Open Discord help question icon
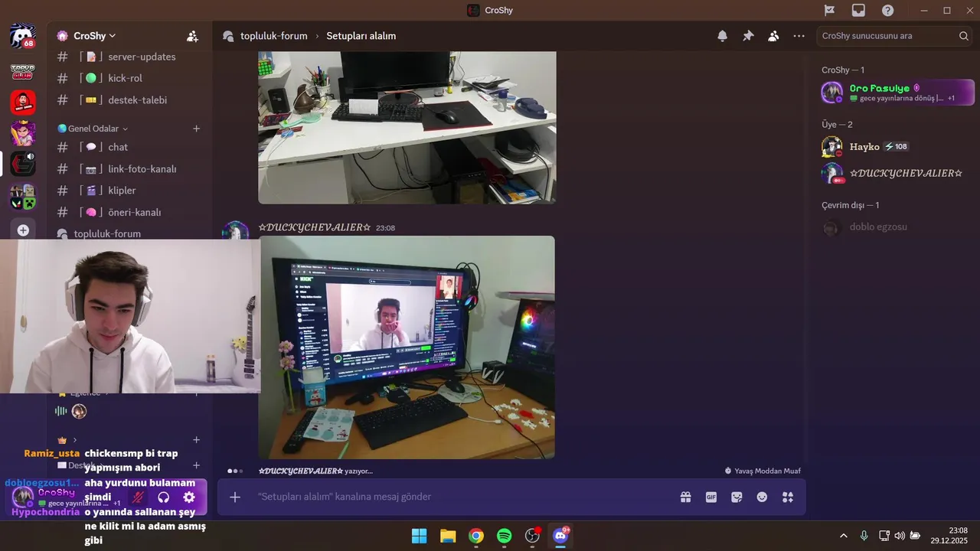The height and width of the screenshot is (551, 980). (887, 10)
